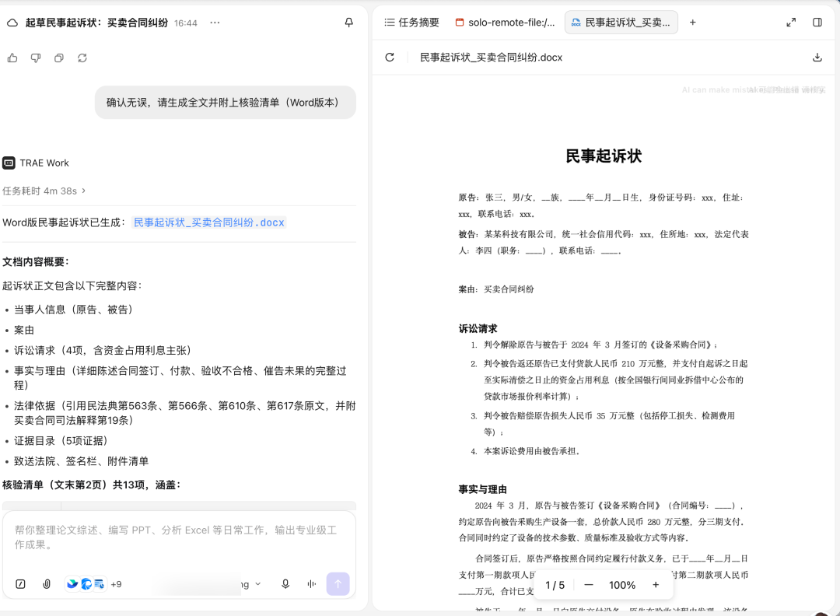Download the docx file
The height and width of the screenshot is (616, 840).
click(817, 58)
